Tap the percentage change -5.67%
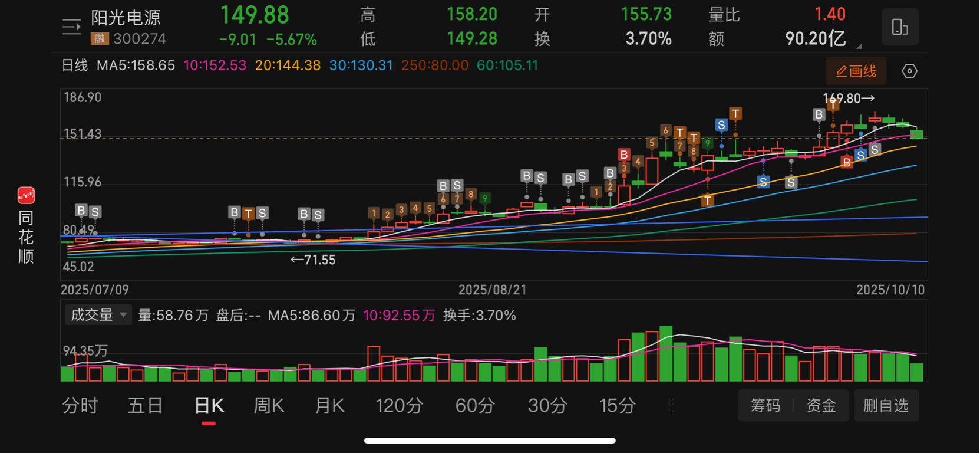The width and height of the screenshot is (980, 453). point(292,40)
